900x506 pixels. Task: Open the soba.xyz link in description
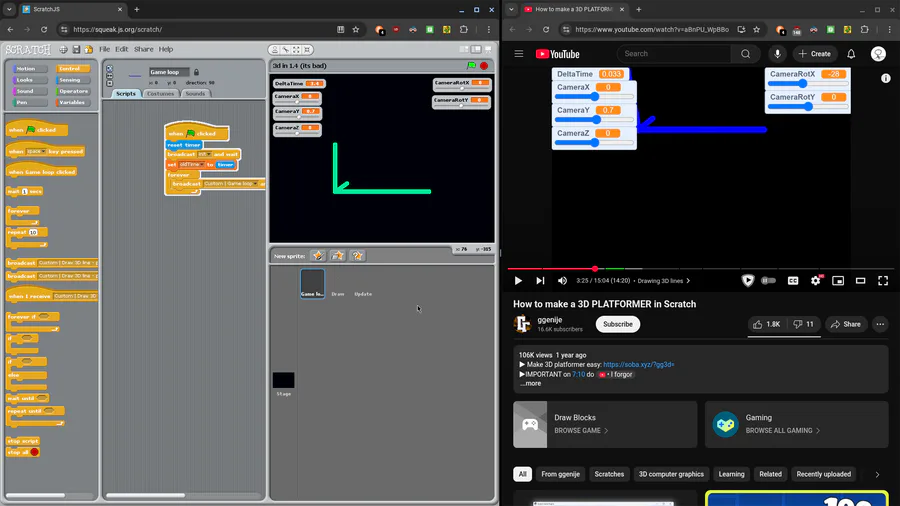[x=639, y=364]
